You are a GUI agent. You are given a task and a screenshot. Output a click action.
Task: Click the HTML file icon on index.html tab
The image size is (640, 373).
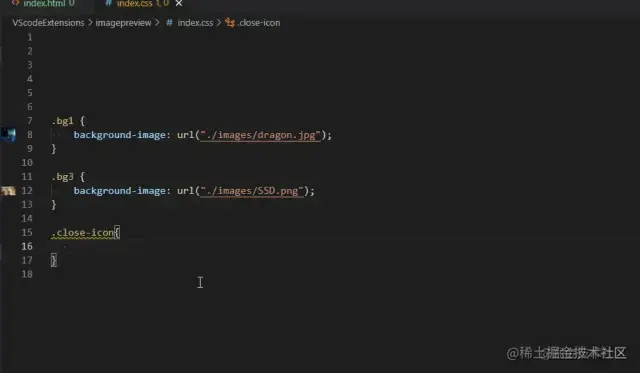(16, 3)
